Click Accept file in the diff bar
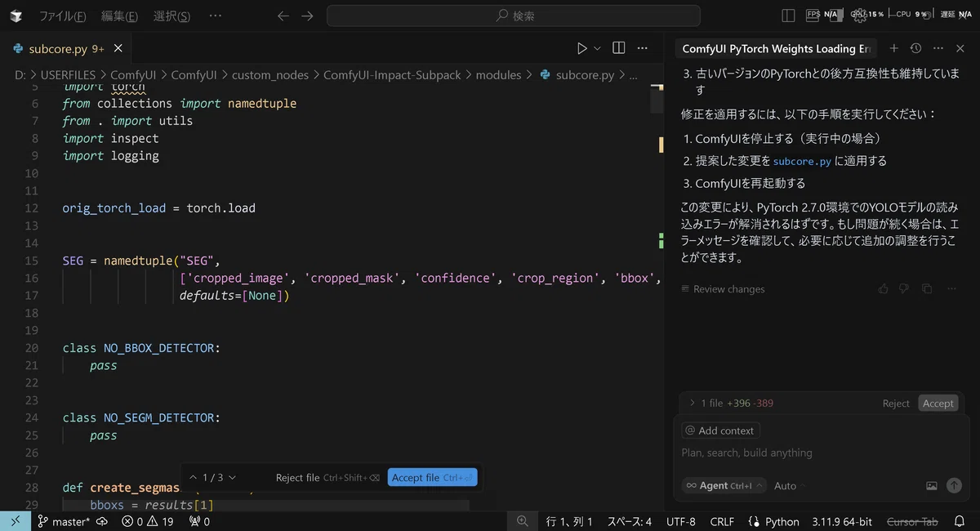Image resolution: width=980 pixels, height=531 pixels. pos(432,478)
